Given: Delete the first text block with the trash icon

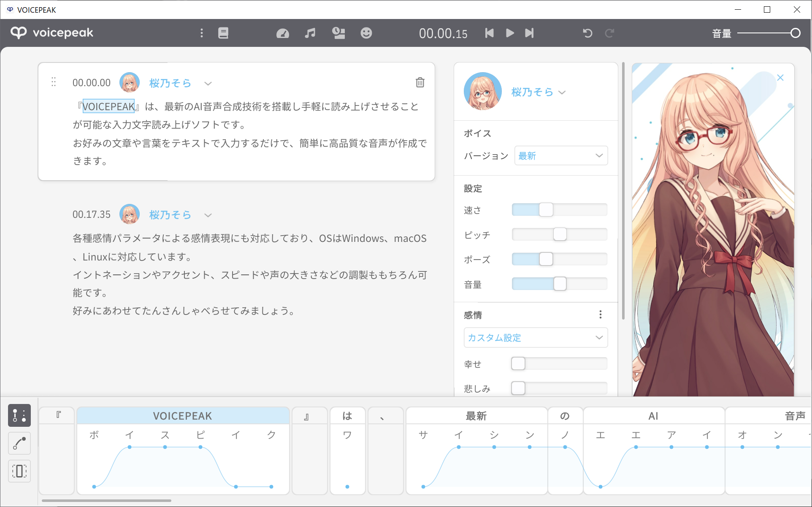Looking at the screenshot, I should click(420, 82).
